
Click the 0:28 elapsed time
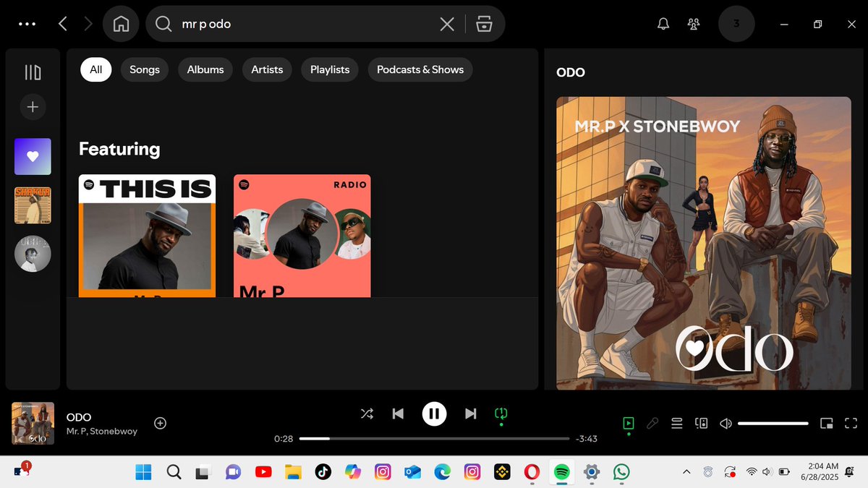click(284, 439)
